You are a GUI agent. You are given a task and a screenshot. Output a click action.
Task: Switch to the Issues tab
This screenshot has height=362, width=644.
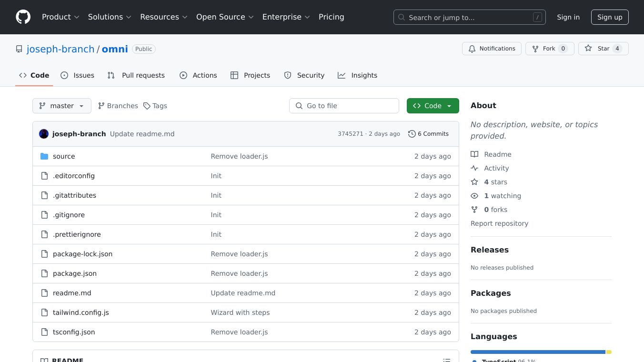pyautogui.click(x=78, y=75)
